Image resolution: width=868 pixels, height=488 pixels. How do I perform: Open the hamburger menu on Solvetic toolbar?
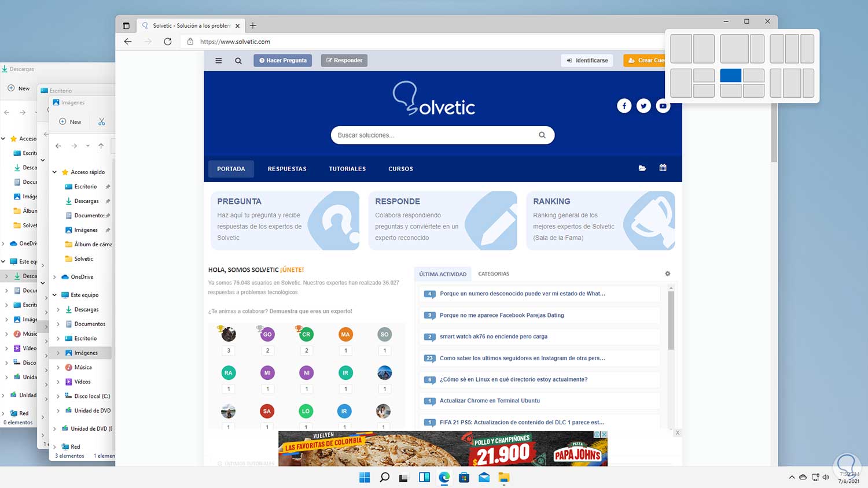pos(219,60)
